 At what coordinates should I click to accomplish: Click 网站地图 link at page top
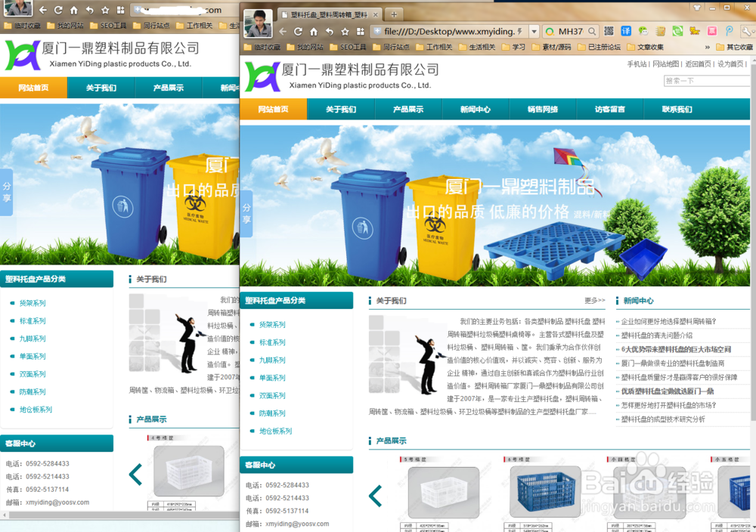point(665,64)
